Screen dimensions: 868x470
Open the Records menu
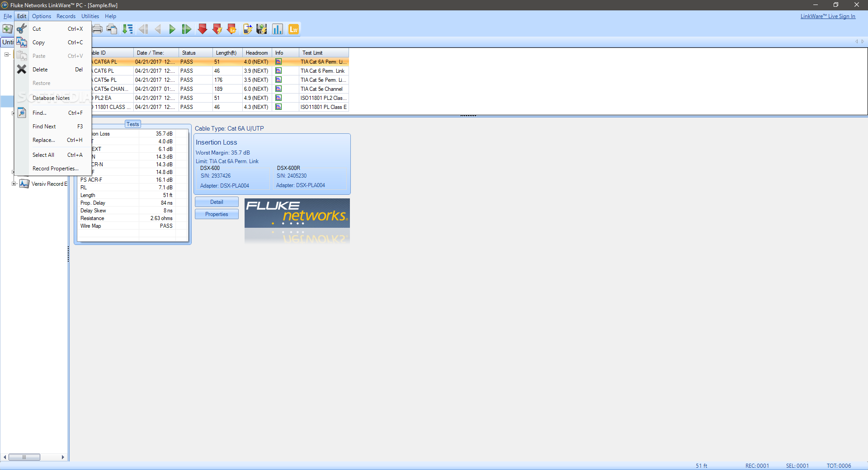[x=66, y=16]
